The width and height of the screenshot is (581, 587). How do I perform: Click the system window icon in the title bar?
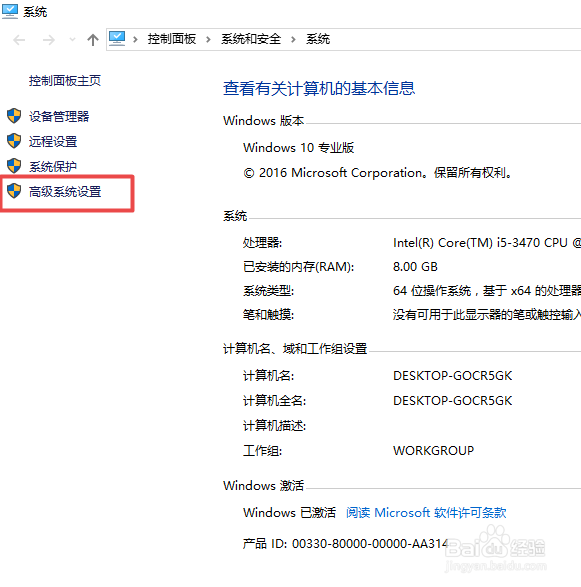coord(10,12)
